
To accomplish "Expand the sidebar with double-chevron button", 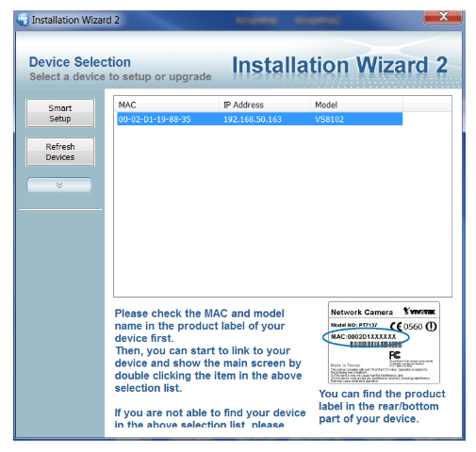I will [59, 185].
